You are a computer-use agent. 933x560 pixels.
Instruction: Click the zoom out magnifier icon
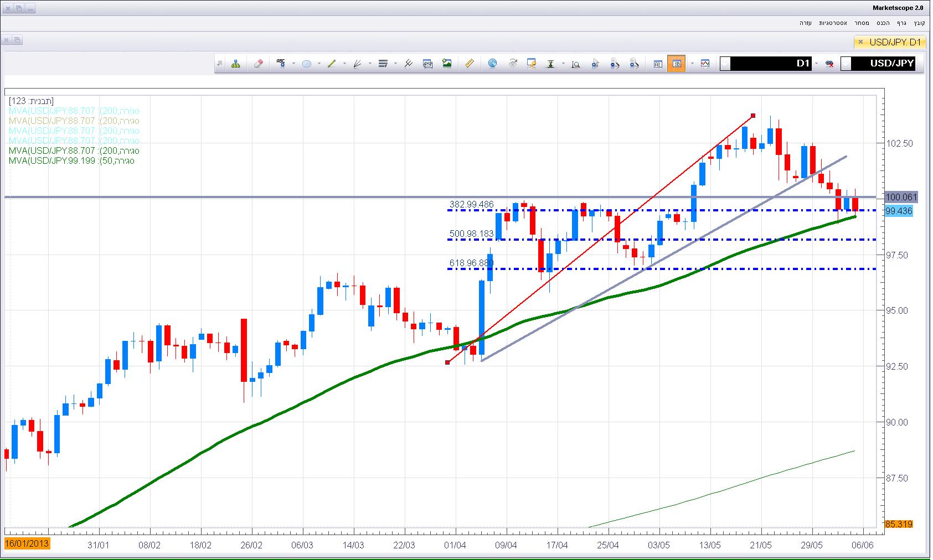click(615, 64)
